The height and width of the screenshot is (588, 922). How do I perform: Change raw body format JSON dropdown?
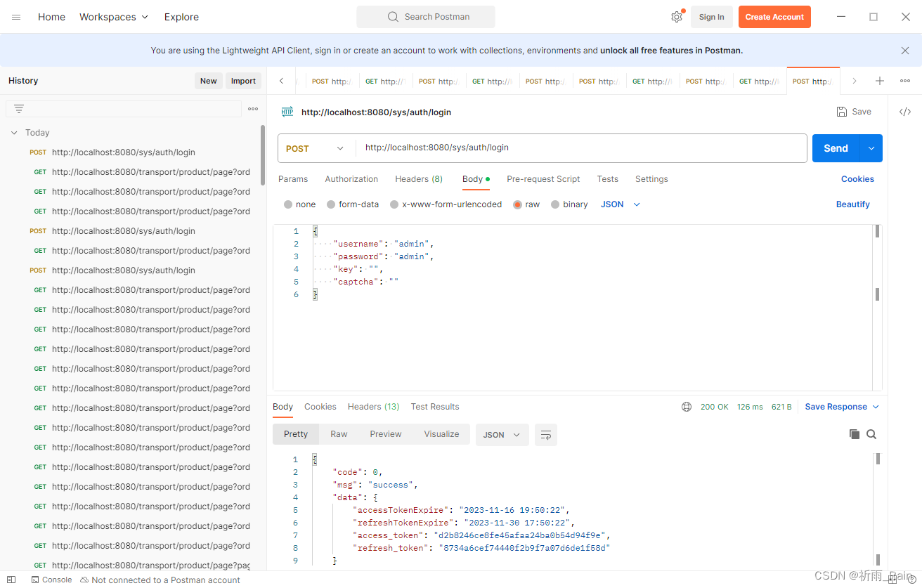click(621, 204)
